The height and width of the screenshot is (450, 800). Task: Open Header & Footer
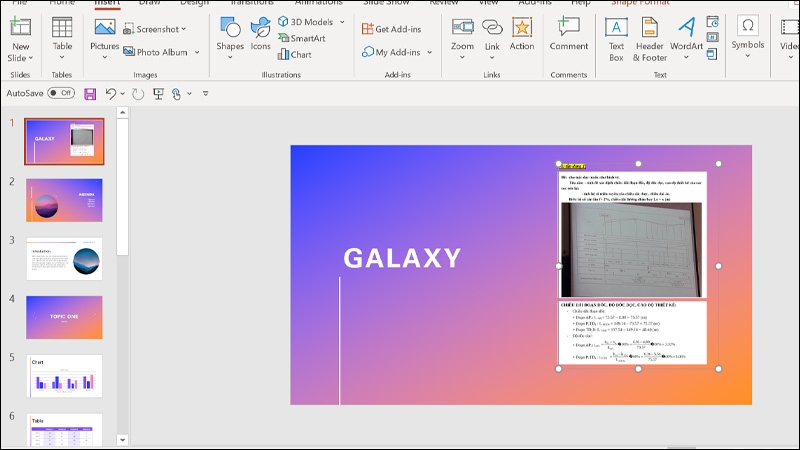coord(649,39)
